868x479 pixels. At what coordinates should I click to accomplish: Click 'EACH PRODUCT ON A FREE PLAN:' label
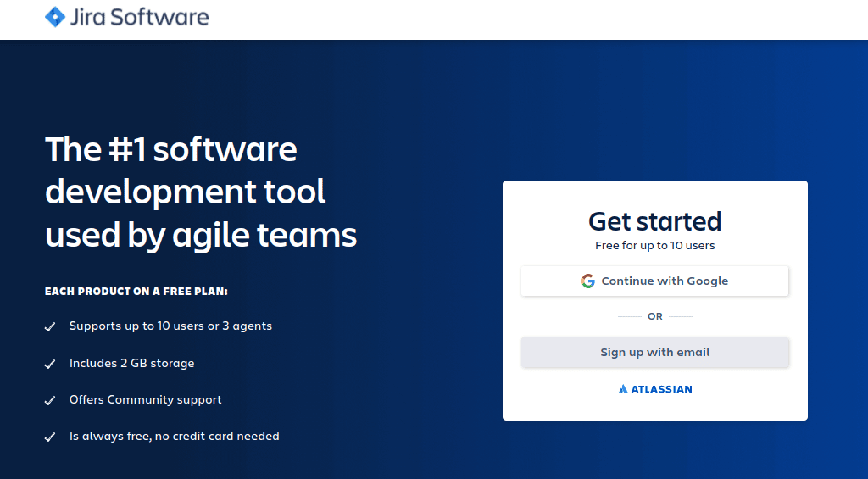pos(136,292)
